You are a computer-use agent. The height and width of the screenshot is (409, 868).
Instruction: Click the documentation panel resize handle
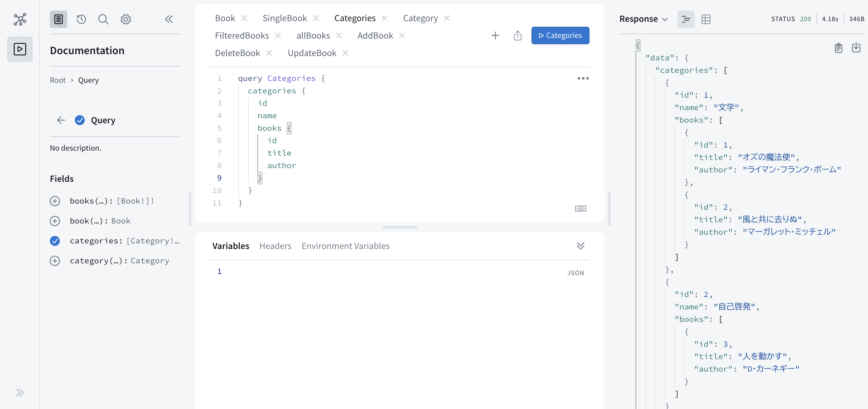pos(190,208)
